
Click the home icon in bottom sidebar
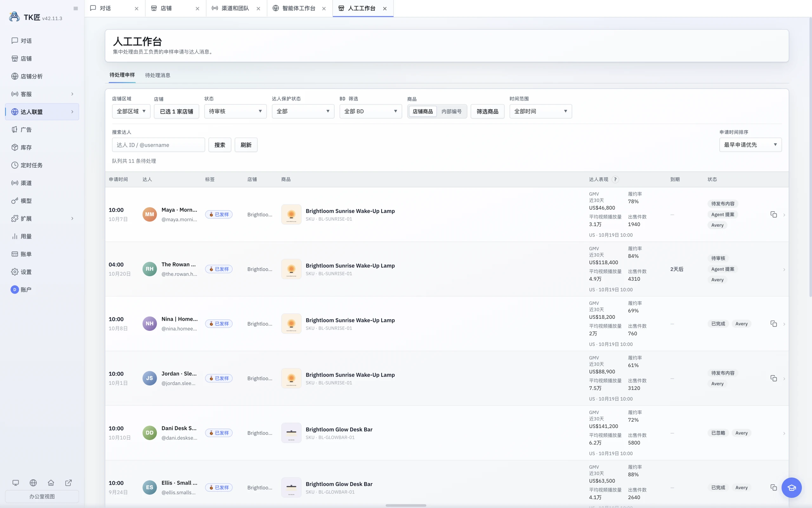(51, 483)
